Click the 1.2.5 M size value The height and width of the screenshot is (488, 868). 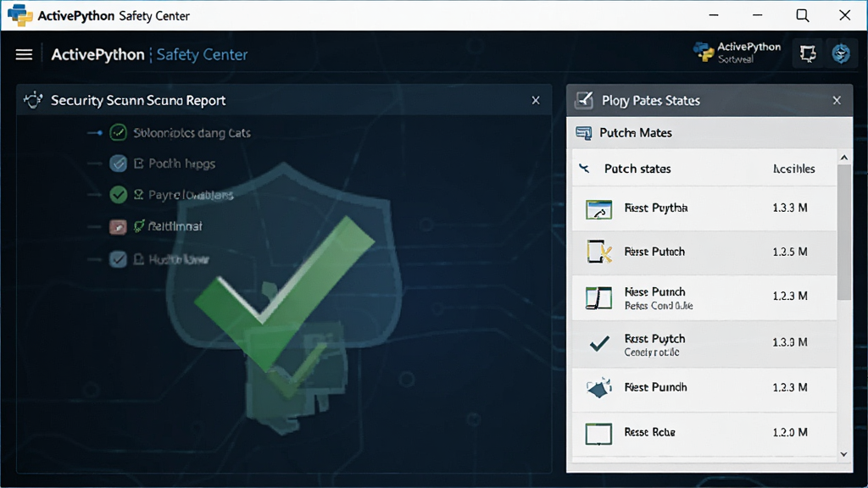[x=790, y=252]
